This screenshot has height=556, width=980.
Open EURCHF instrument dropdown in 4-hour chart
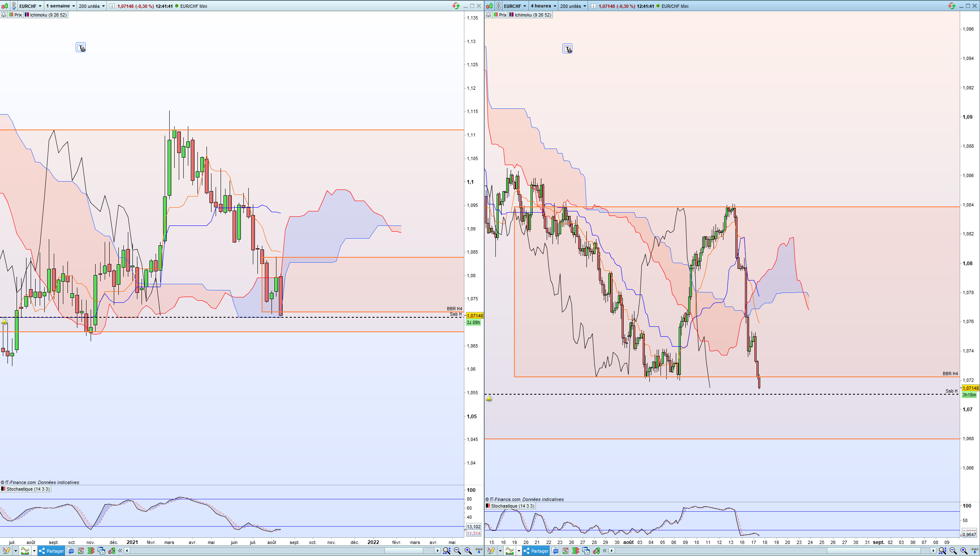pos(515,6)
